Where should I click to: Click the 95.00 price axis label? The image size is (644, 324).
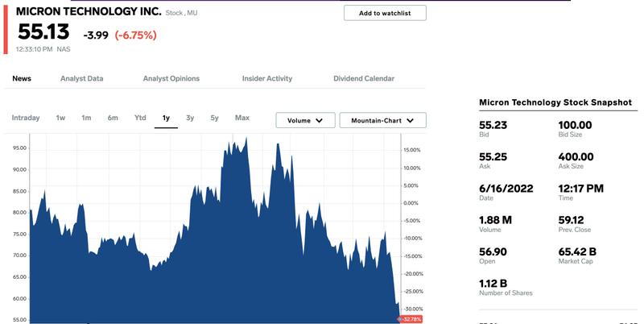click(19, 148)
